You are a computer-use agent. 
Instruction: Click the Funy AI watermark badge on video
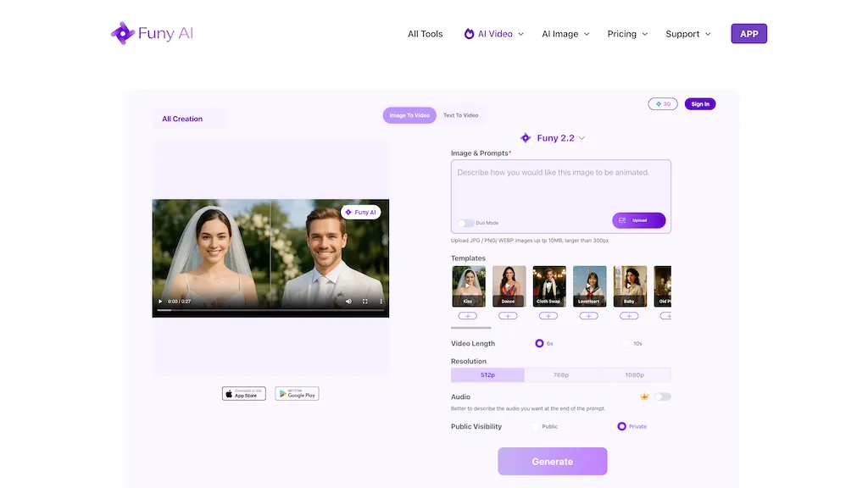coord(361,212)
